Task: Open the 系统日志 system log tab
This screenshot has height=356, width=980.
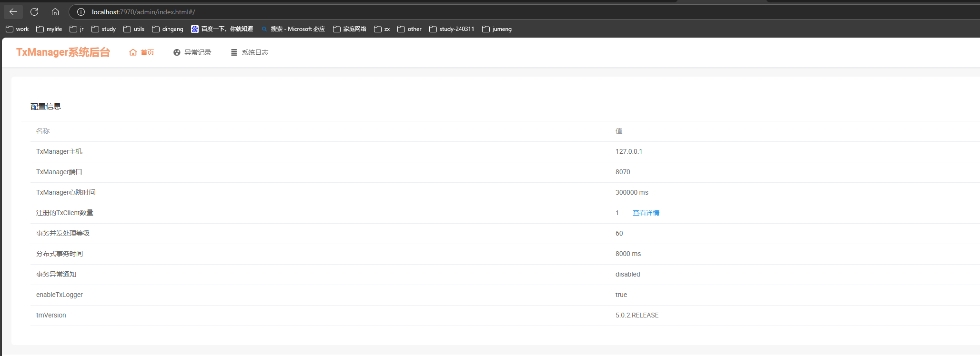Action: click(x=250, y=52)
